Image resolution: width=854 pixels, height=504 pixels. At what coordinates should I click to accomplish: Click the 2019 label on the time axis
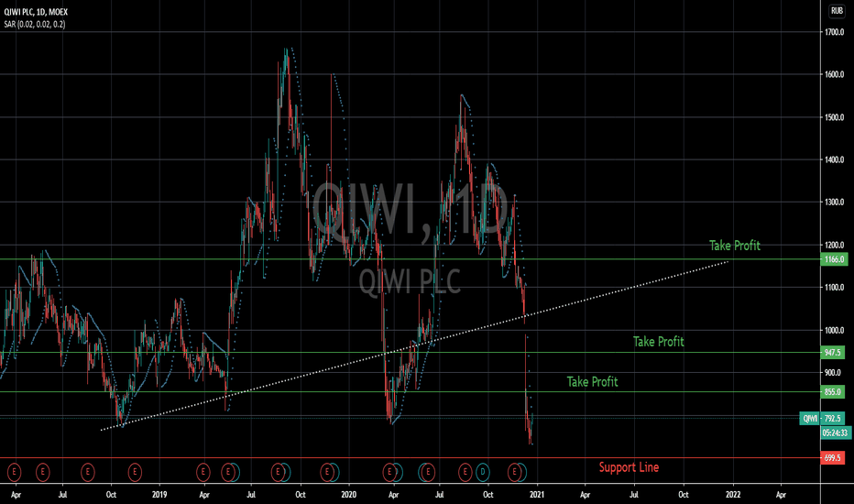coord(159,495)
